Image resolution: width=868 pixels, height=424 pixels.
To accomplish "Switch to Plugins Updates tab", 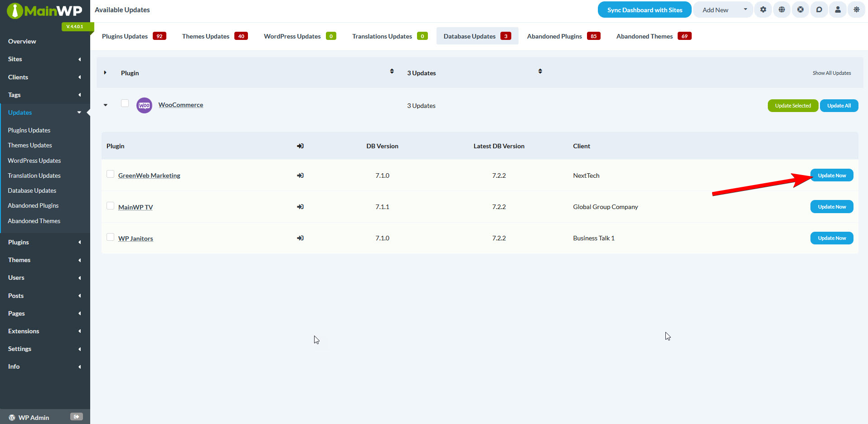I will pyautogui.click(x=134, y=36).
